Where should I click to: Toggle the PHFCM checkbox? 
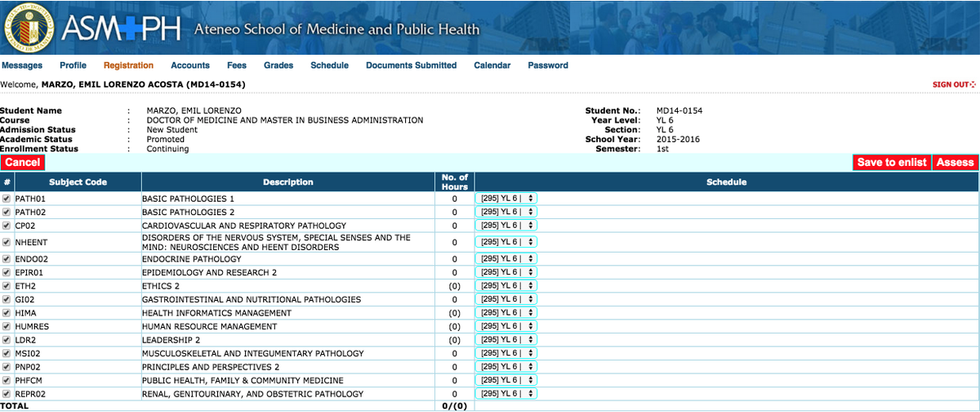[7, 380]
